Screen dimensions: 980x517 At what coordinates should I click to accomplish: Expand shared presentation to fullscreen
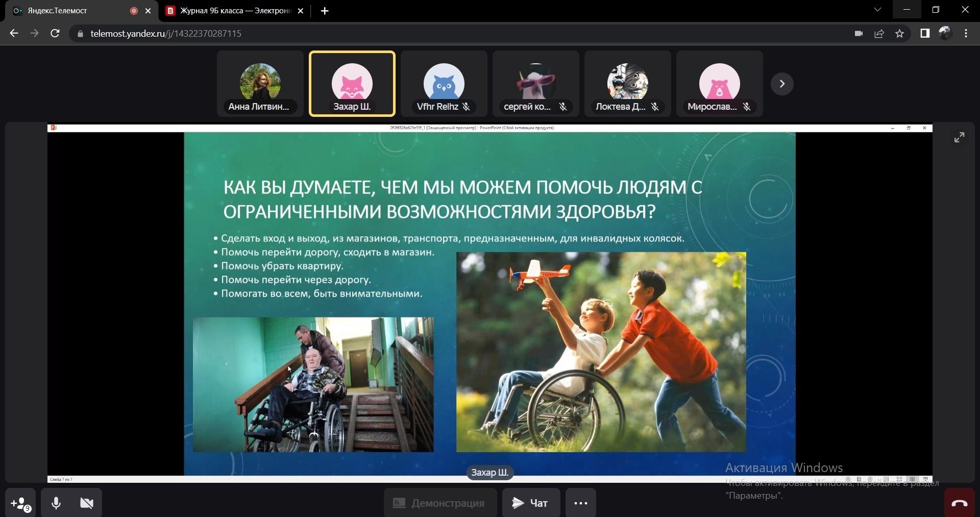click(x=959, y=137)
